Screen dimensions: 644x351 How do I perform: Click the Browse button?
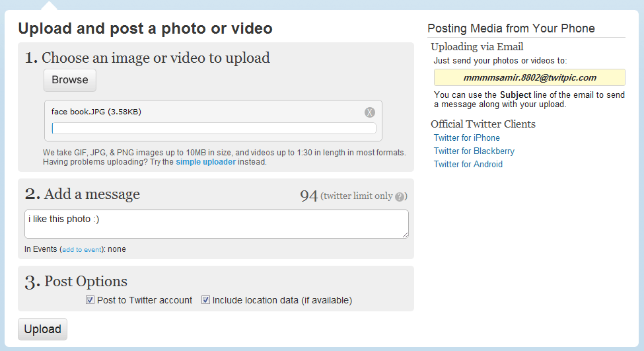70,80
